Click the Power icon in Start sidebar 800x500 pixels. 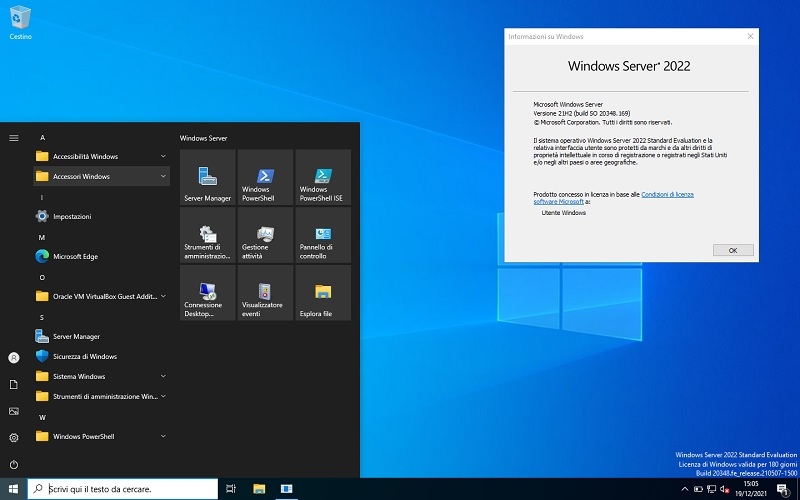[x=14, y=464]
